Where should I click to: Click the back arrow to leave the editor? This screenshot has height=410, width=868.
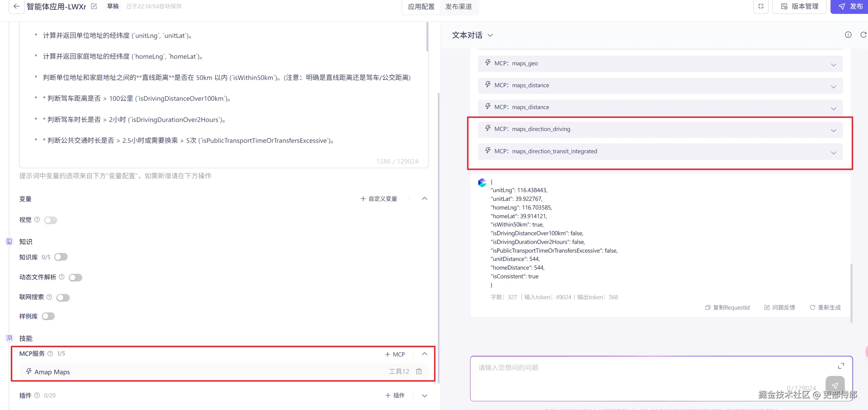coord(16,6)
